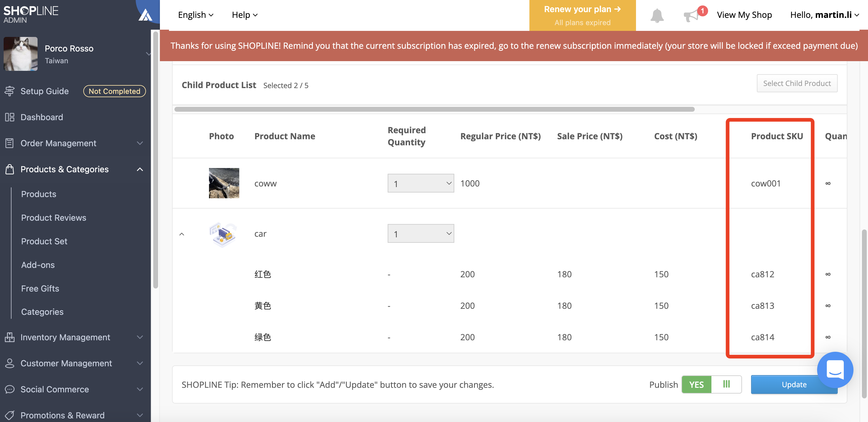The width and height of the screenshot is (868, 422).
Task: Expand the Order Management menu
Action: (x=140, y=143)
